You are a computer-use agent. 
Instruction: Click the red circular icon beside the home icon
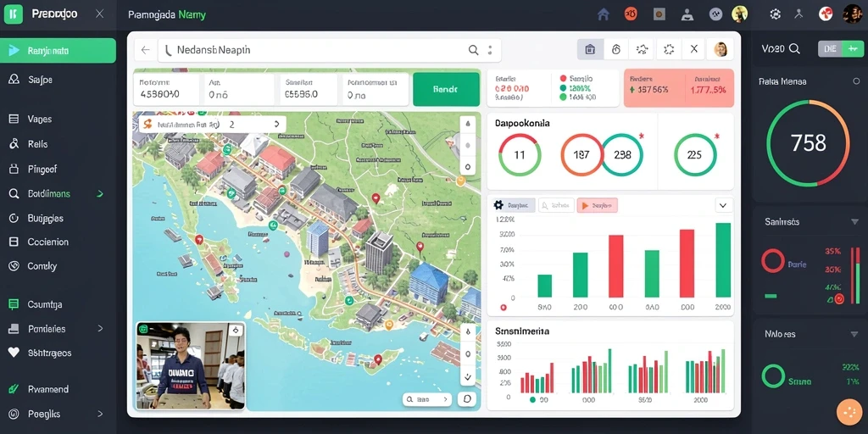[631, 14]
